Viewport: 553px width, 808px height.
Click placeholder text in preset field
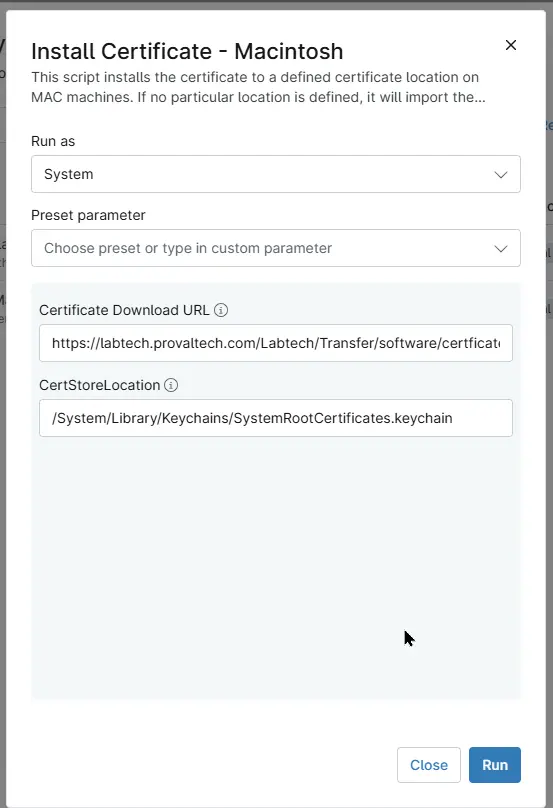tap(188, 248)
